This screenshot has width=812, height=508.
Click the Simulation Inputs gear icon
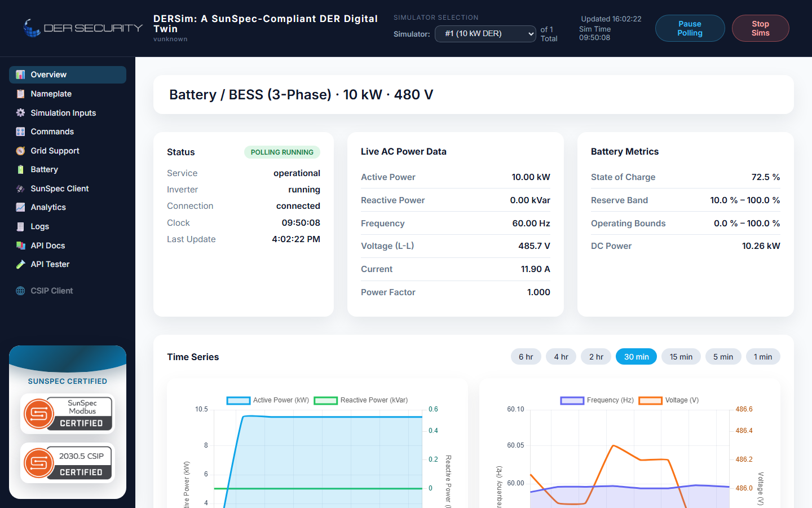[20, 113]
